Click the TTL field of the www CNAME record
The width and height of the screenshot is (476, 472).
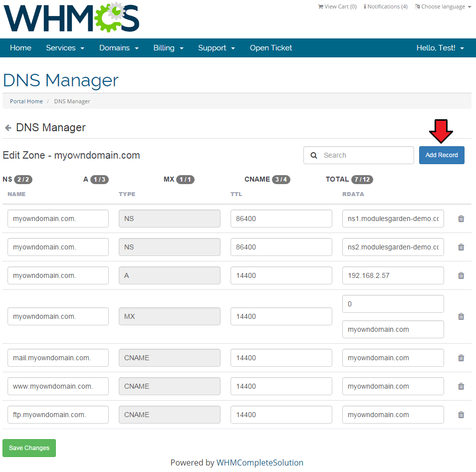[281, 386]
